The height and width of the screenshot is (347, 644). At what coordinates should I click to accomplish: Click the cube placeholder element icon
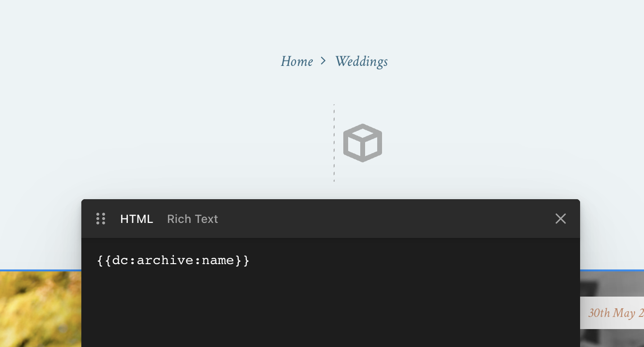pyautogui.click(x=363, y=143)
